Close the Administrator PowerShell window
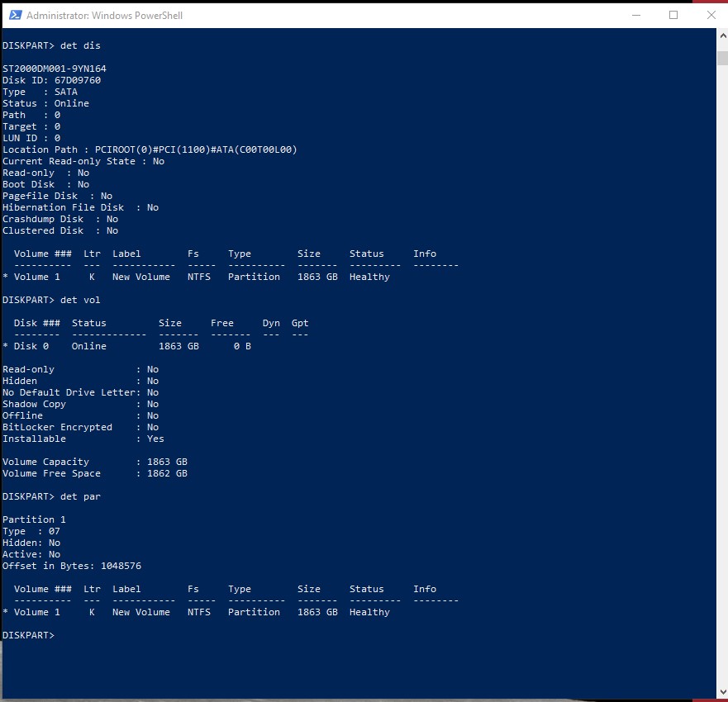 [711, 15]
